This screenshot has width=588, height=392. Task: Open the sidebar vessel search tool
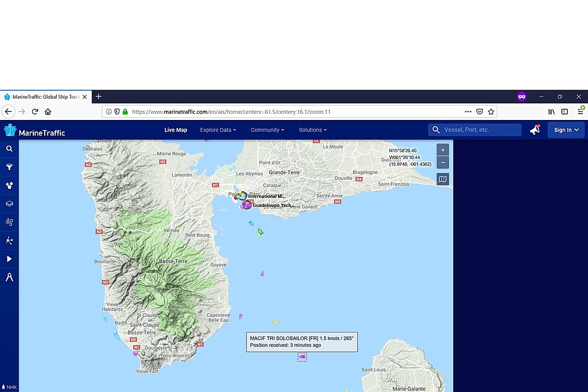(x=9, y=149)
